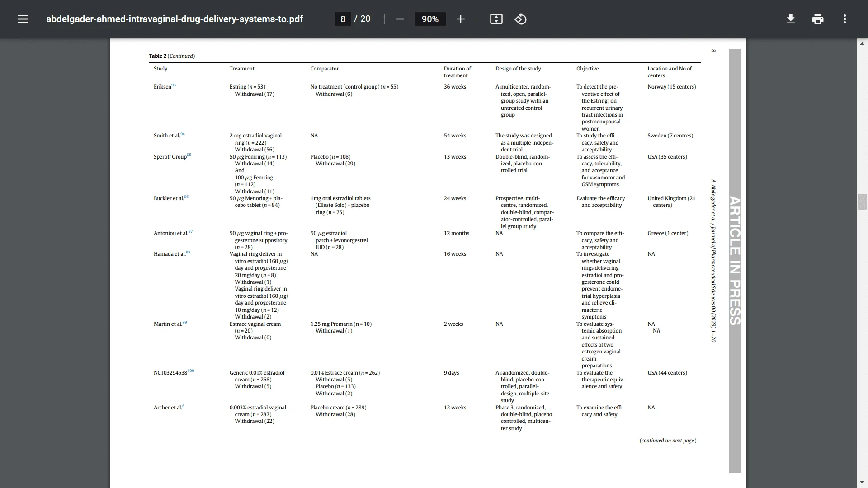
Task: Zoom out with the minus button
Action: (x=400, y=19)
